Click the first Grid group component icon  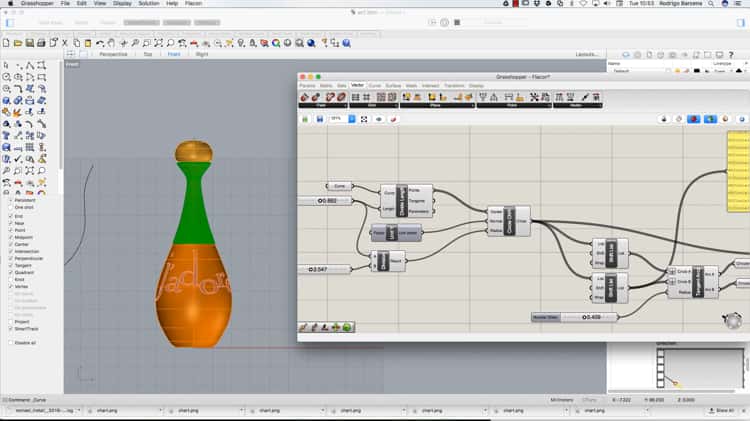tap(355, 97)
